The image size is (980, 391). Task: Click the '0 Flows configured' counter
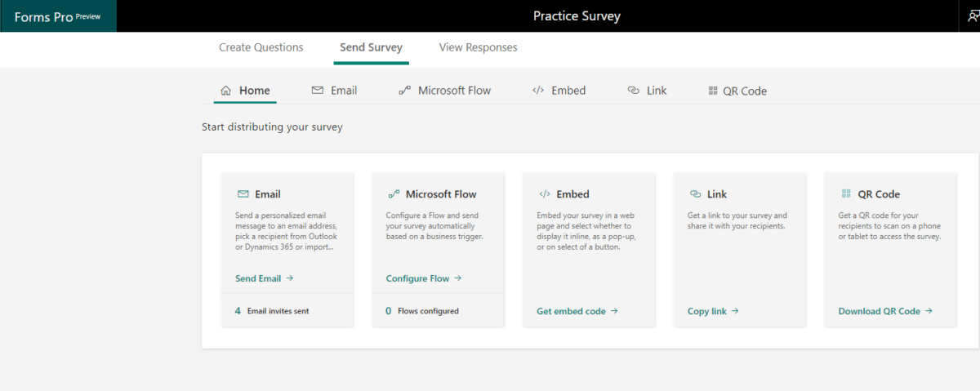point(422,311)
